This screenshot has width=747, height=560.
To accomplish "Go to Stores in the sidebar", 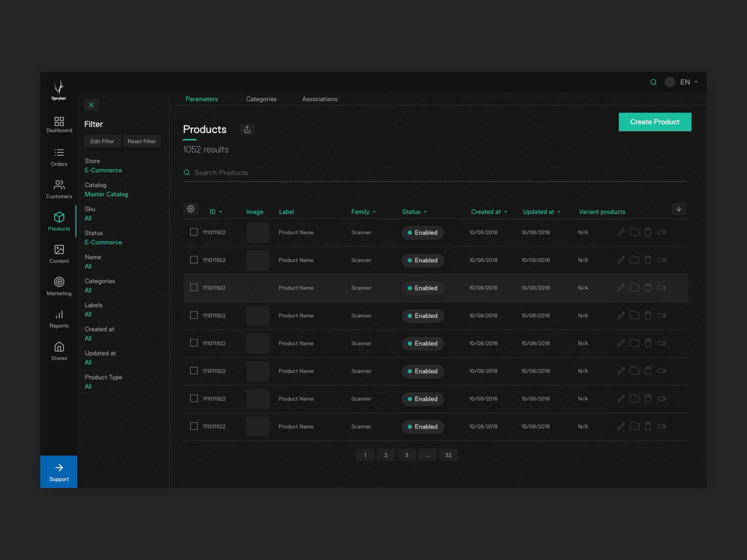I will 59,351.
